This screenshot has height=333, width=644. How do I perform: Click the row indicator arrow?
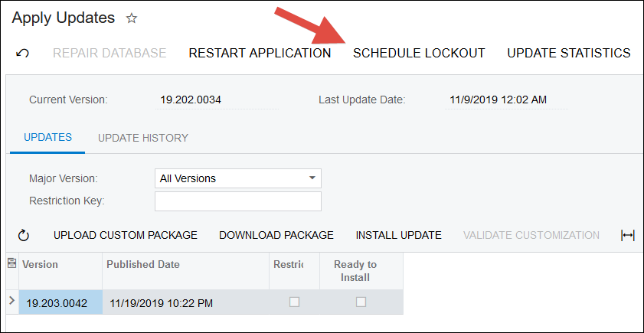(x=12, y=301)
